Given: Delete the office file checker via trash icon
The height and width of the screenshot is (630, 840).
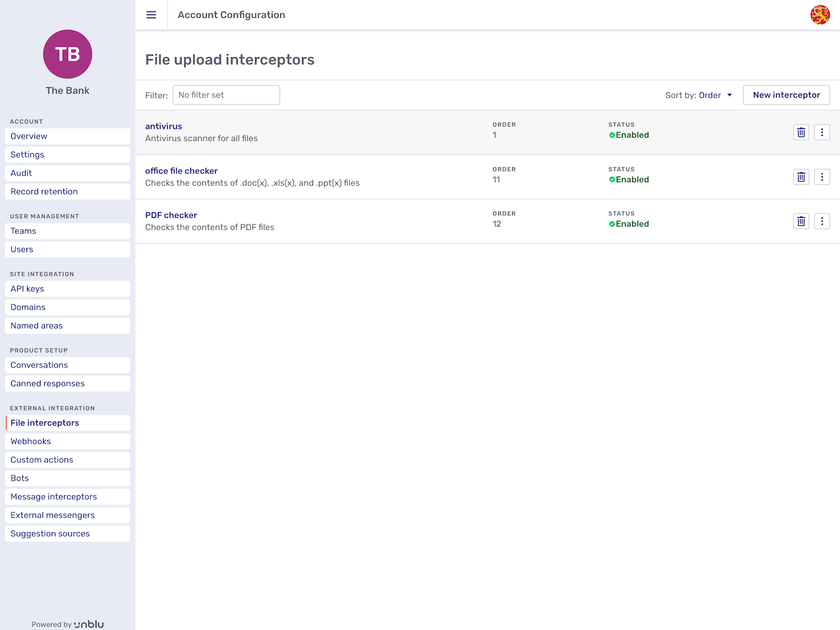Looking at the screenshot, I should [x=801, y=177].
